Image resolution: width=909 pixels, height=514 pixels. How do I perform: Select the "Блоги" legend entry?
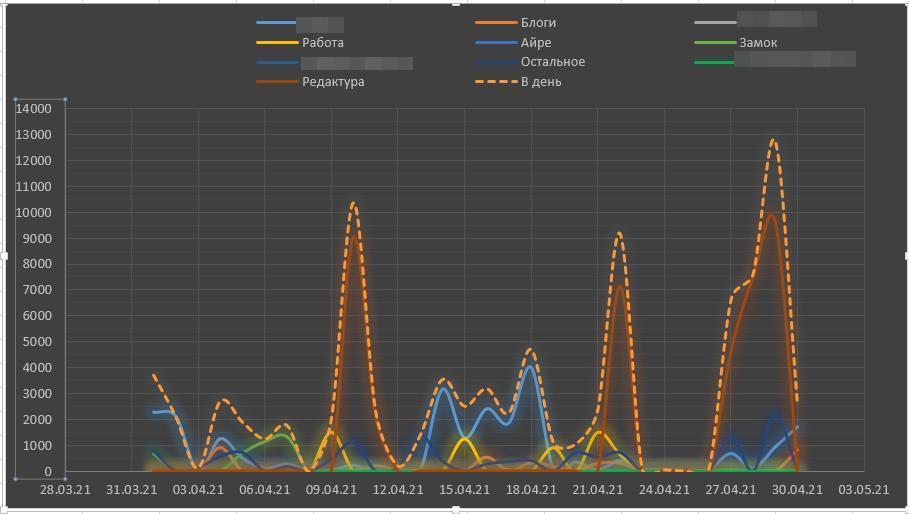click(538, 22)
